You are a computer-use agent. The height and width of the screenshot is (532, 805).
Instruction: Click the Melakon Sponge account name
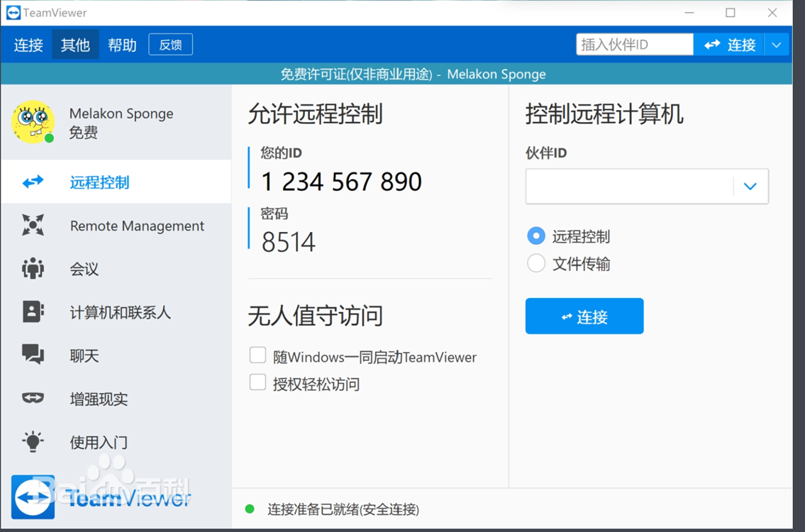[121, 113]
